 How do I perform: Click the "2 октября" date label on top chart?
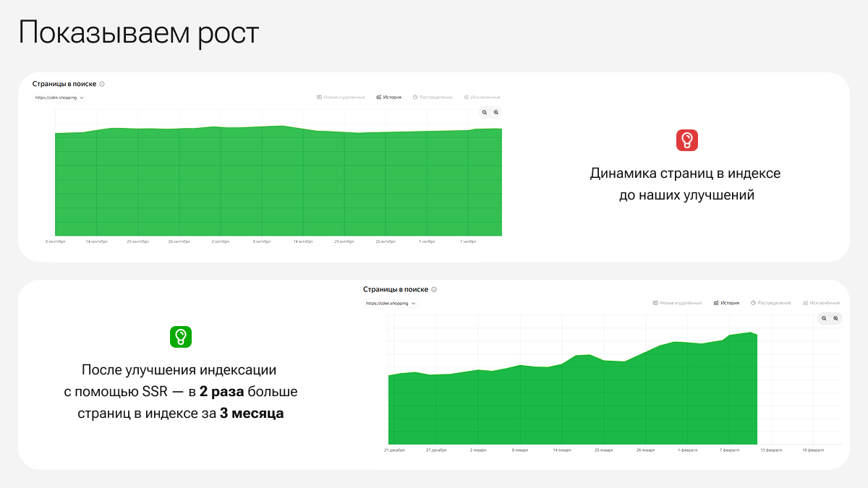point(221,241)
